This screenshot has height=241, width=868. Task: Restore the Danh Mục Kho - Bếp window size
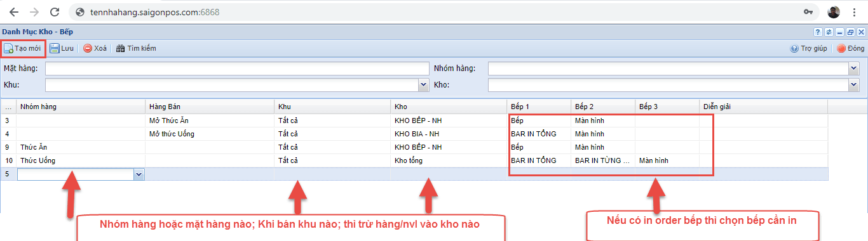[850, 32]
